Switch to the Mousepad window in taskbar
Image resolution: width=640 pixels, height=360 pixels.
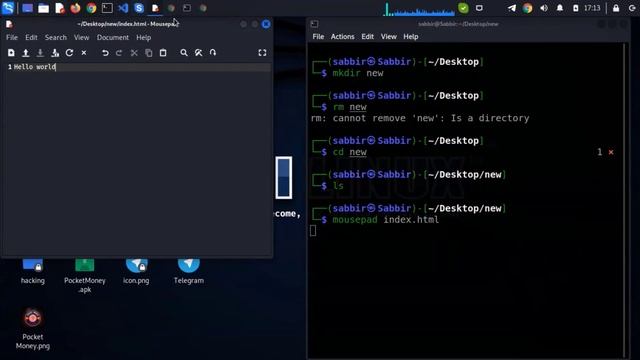155,8
